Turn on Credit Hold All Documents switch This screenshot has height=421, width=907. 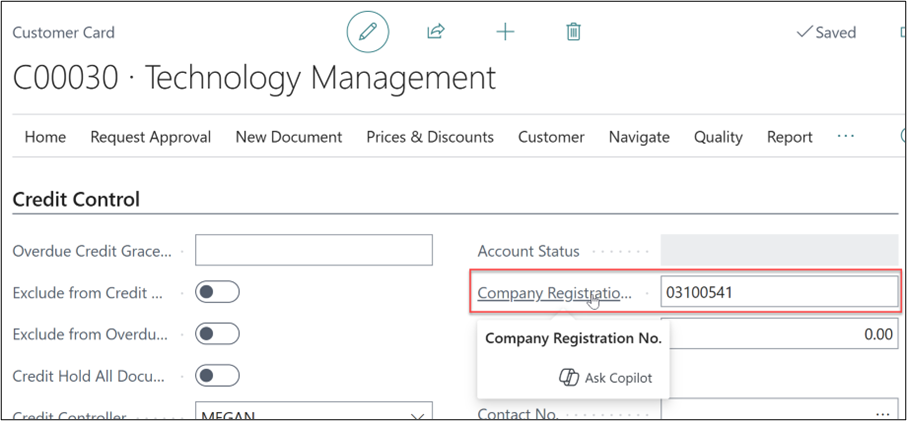pyautogui.click(x=217, y=375)
